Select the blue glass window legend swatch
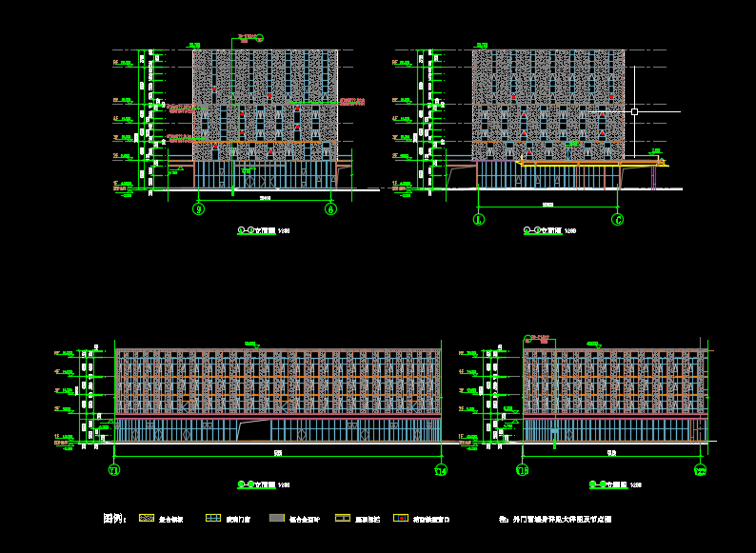This screenshot has height=553, width=756. click(x=213, y=518)
